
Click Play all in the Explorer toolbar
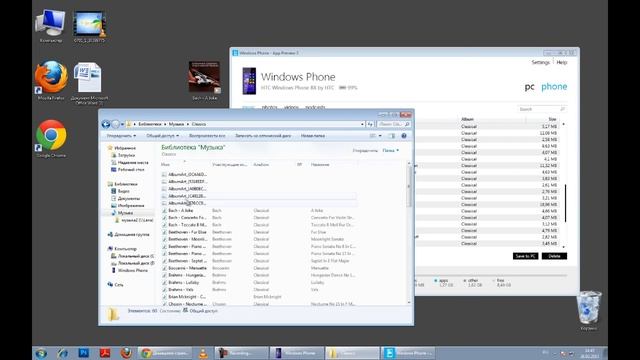pyautogui.click(x=207, y=136)
